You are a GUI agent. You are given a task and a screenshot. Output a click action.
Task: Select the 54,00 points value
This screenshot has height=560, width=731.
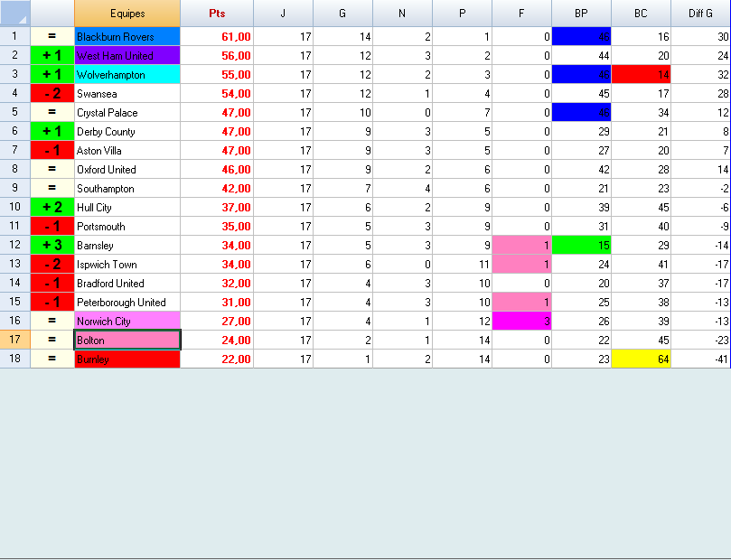click(x=217, y=93)
